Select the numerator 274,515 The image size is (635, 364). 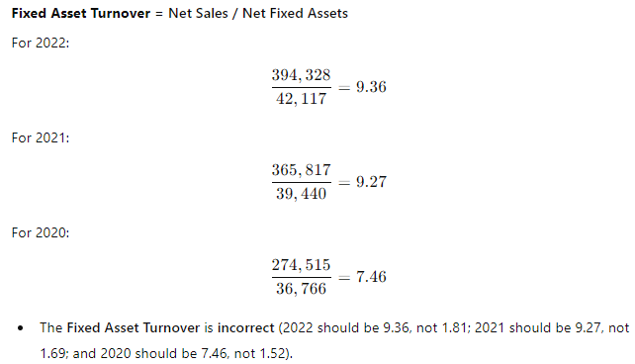[301, 265]
